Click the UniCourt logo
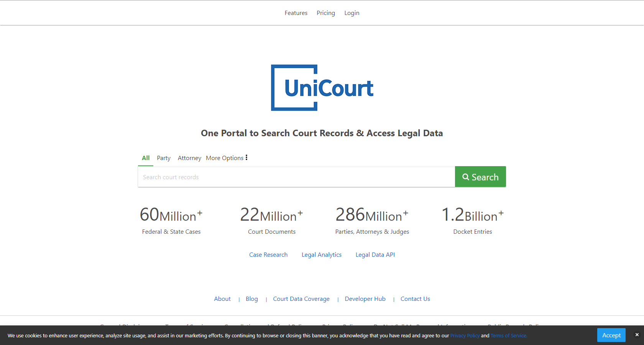This screenshot has width=644, height=345. click(322, 88)
